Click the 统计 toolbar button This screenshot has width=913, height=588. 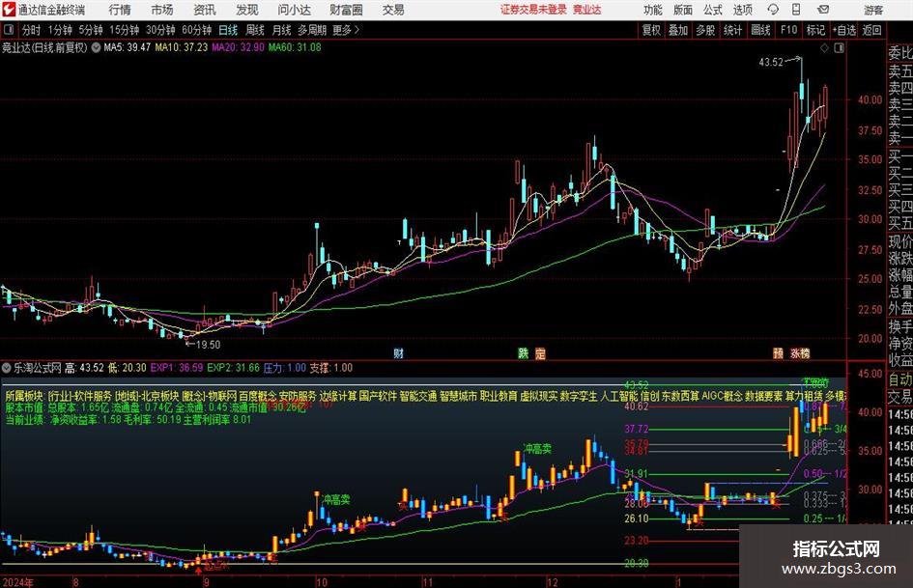[732, 30]
